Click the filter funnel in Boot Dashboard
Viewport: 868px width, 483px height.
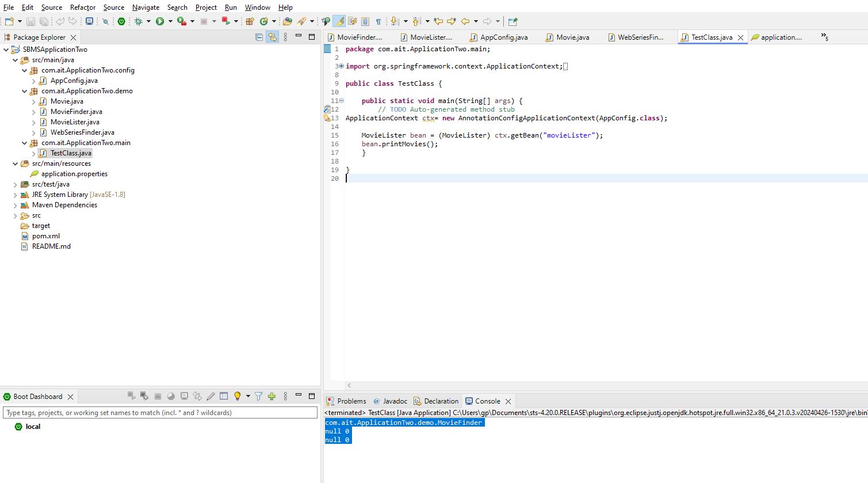point(259,396)
